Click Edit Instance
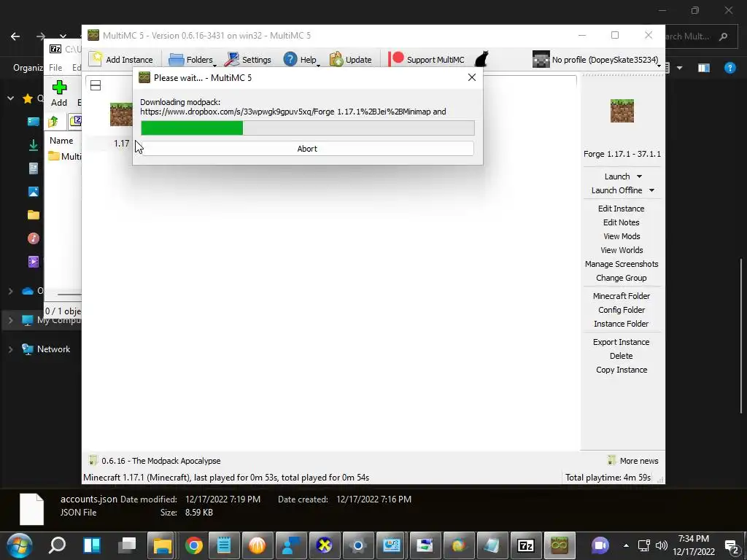This screenshot has width=747, height=560. click(x=622, y=209)
